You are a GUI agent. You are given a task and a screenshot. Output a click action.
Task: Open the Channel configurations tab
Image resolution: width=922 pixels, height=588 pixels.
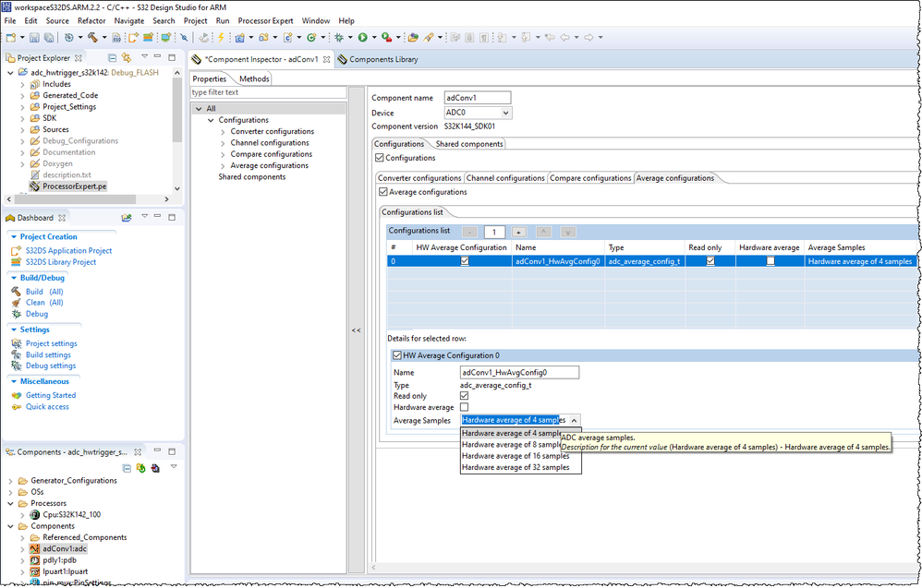[x=505, y=178]
